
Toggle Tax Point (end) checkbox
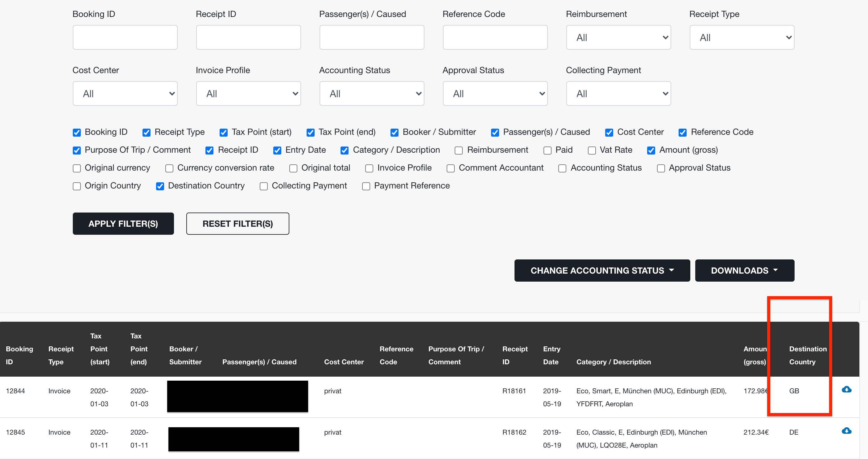coord(311,132)
